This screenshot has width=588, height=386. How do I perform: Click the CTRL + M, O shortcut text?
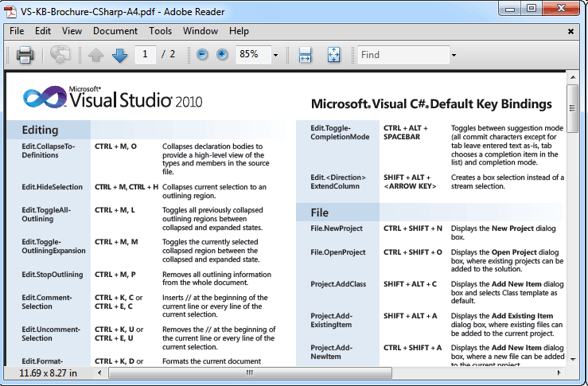[115, 146]
